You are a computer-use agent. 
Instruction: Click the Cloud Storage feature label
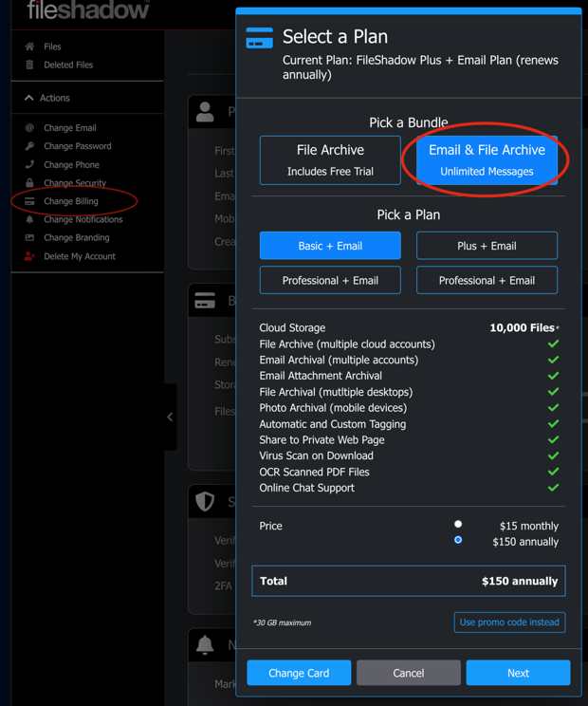pyautogui.click(x=292, y=327)
